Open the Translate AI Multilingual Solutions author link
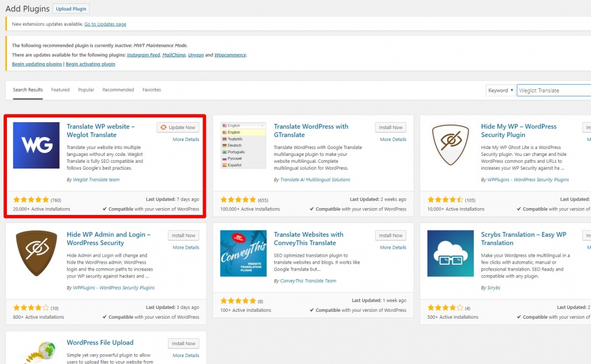 coord(315,180)
